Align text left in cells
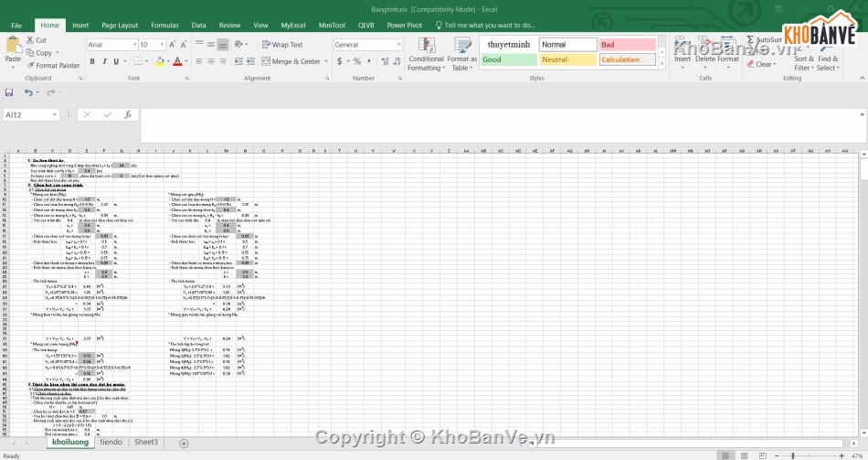This screenshot has width=868, height=460. (x=199, y=61)
